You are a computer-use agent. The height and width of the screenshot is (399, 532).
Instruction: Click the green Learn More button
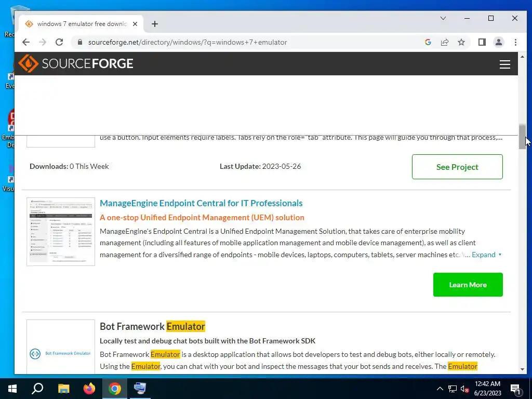468,285
